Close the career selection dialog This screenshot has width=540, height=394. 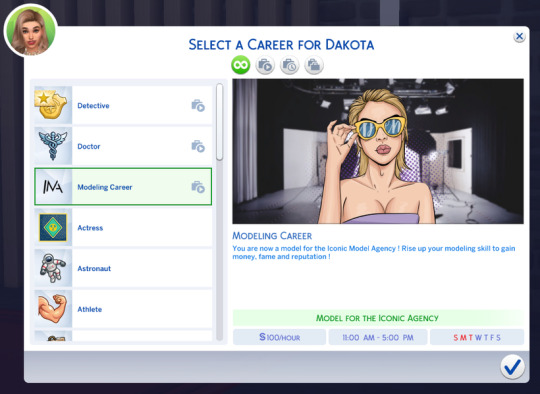click(x=519, y=36)
